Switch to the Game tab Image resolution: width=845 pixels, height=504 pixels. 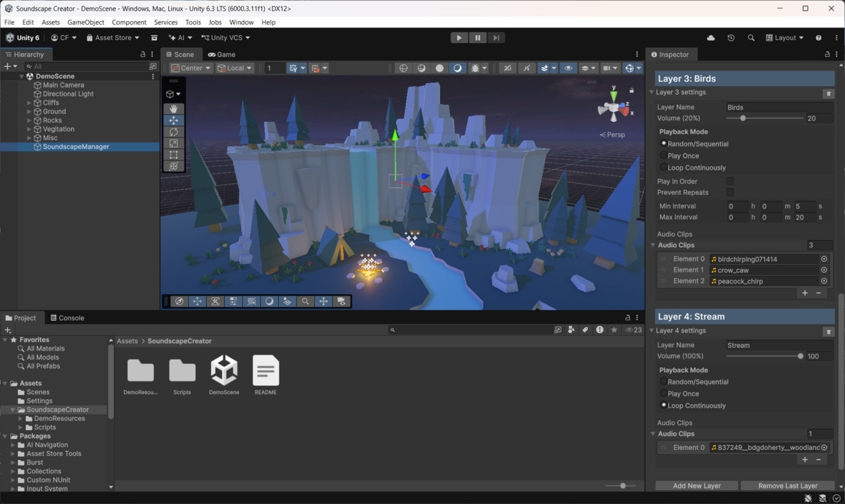pyautogui.click(x=222, y=54)
